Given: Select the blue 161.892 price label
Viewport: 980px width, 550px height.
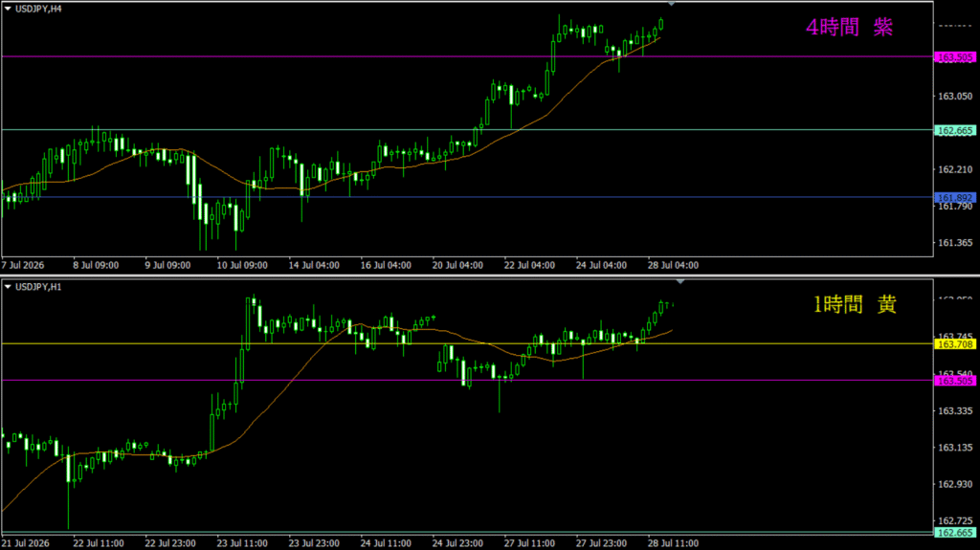Looking at the screenshot, I should (955, 198).
